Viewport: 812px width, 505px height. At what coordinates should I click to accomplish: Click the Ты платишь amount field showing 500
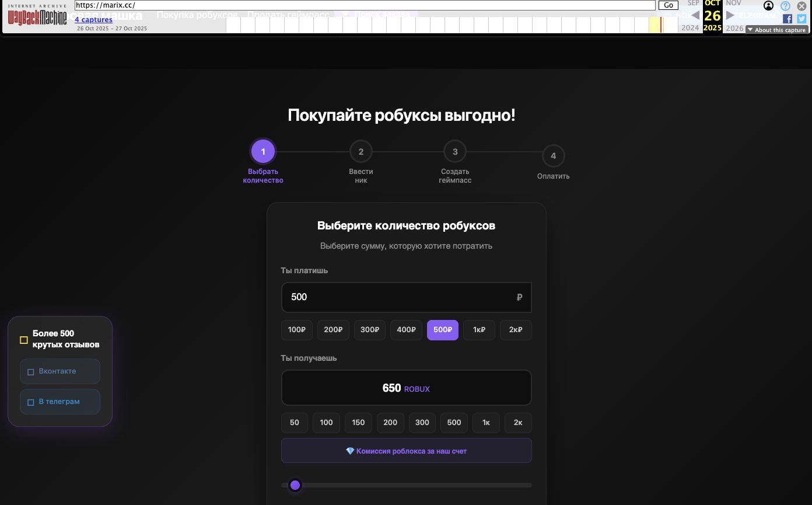coord(407,297)
